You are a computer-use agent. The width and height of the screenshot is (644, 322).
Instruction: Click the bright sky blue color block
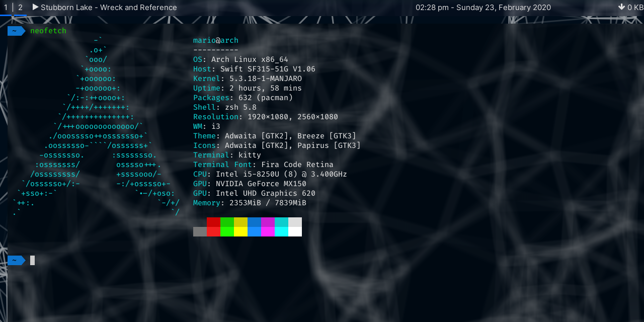pos(254,231)
